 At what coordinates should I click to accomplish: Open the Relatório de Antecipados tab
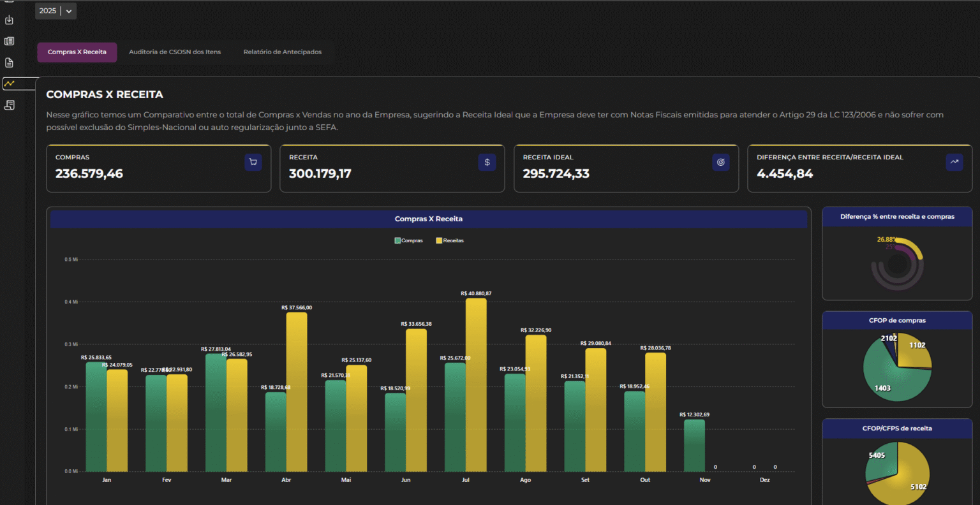(283, 52)
